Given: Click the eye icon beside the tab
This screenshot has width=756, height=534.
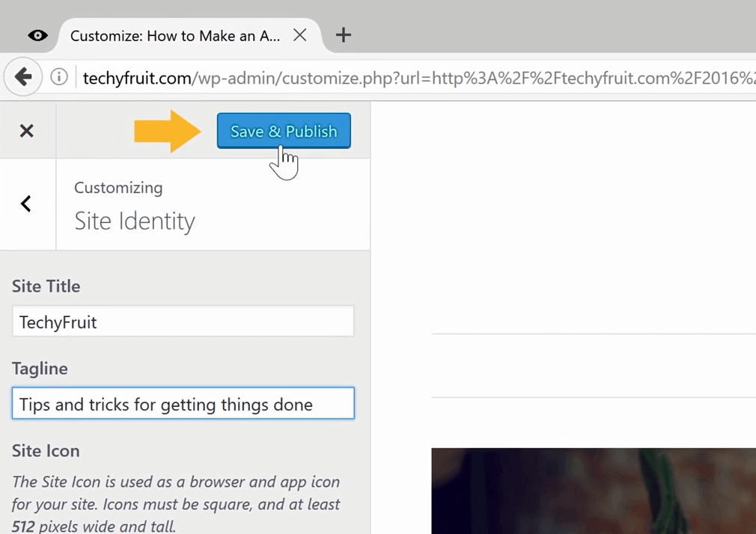Looking at the screenshot, I should tap(37, 35).
